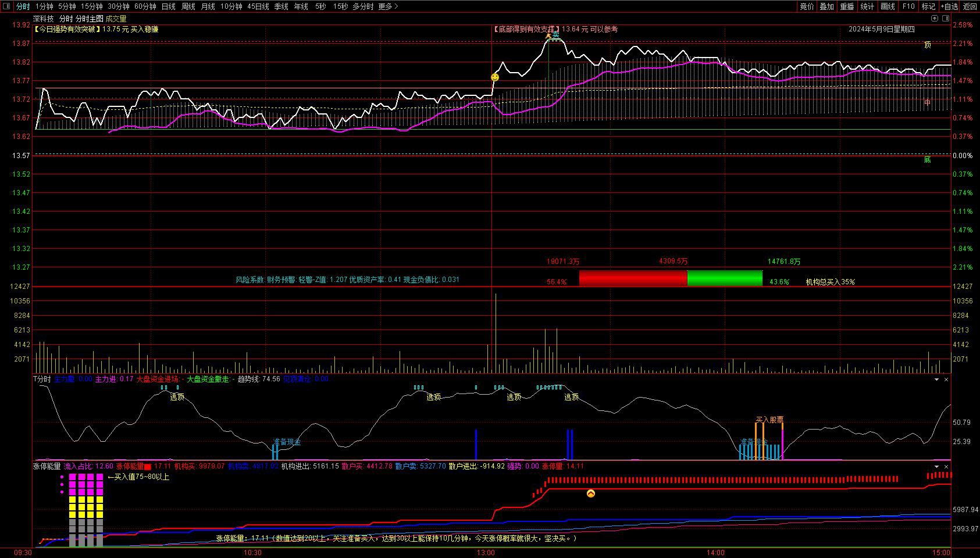This screenshot has height=558, width=980.
Task: Click the pop-out arrow icon in chart header
Action: tap(935, 19)
